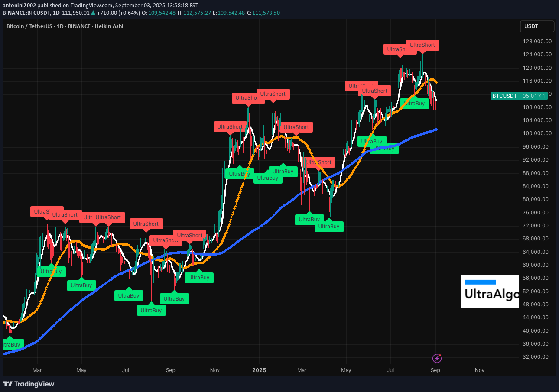Click the 84,000.00 price axis label

[536, 186]
